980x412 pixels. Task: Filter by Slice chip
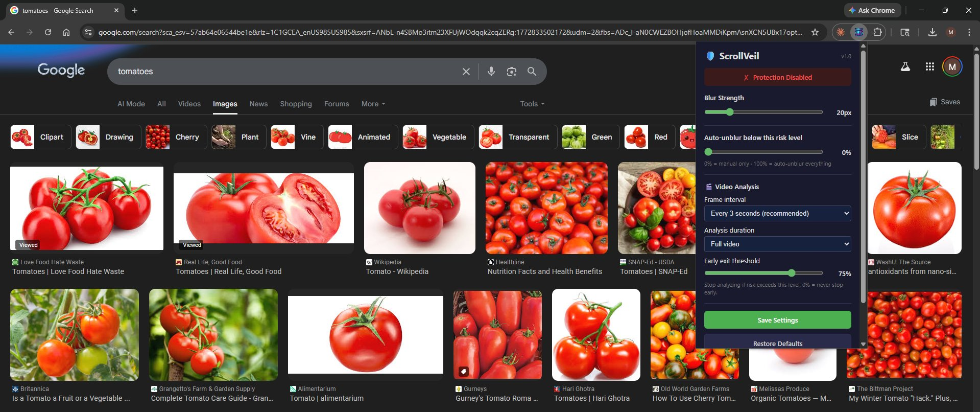[899, 137]
